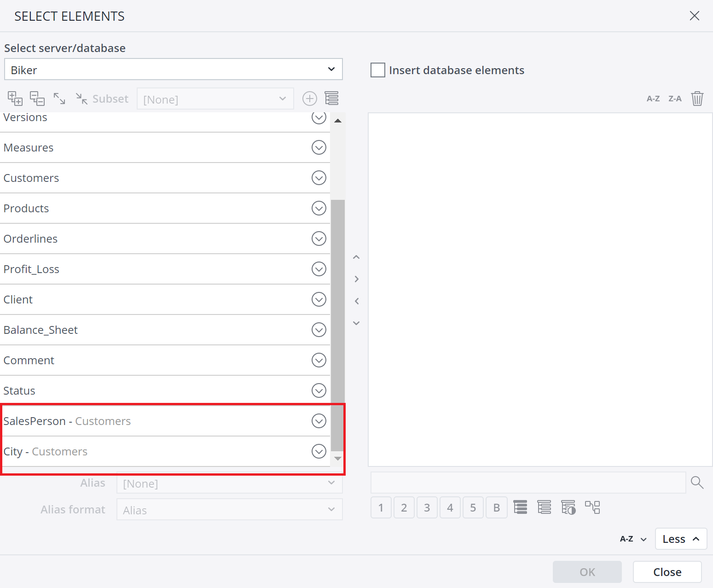Click the right arrow to add elements

356,279
